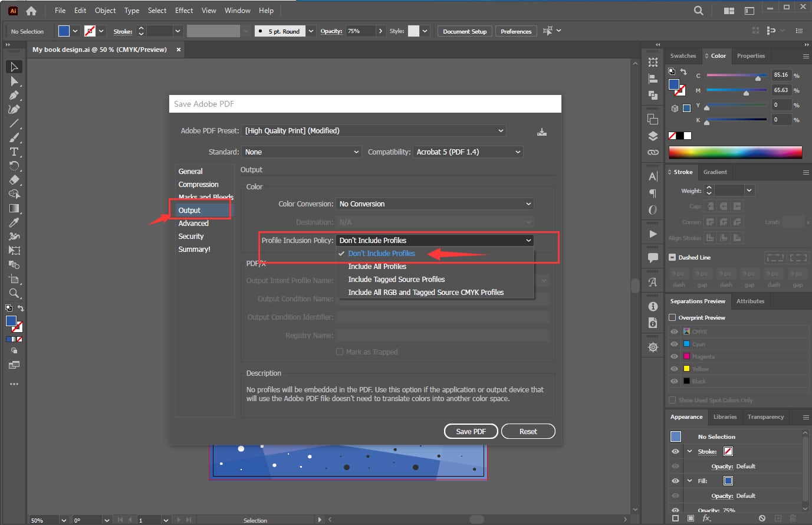Click the Home icon
Screen dimensions: 812x525
(x=31, y=11)
